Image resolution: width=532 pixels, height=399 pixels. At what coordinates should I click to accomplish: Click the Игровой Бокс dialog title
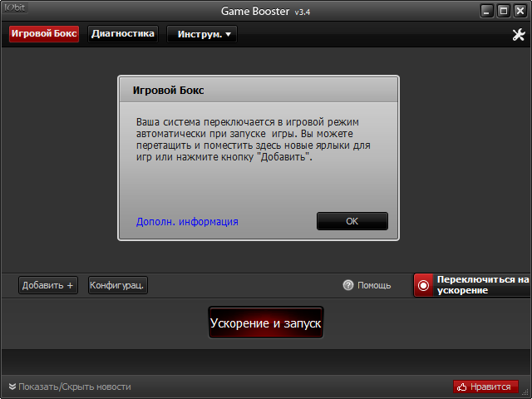168,91
